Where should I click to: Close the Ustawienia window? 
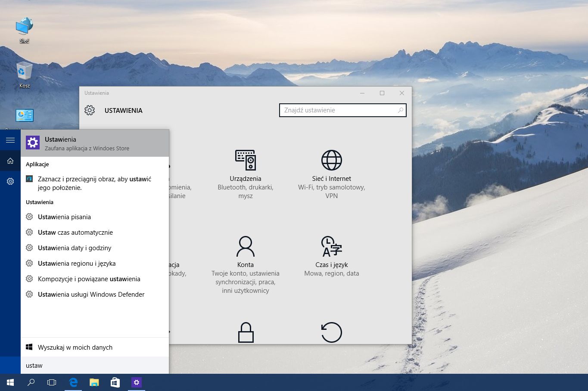(x=402, y=93)
